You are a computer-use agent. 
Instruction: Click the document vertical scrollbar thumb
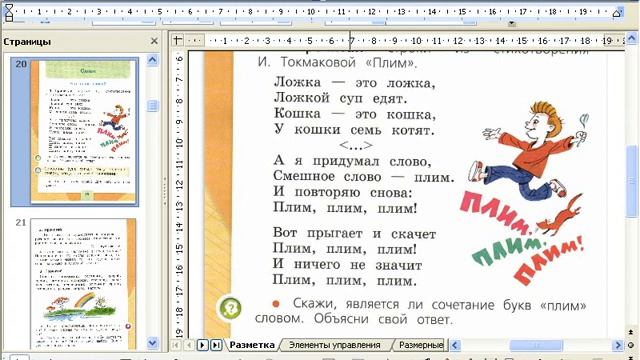pos(632,181)
